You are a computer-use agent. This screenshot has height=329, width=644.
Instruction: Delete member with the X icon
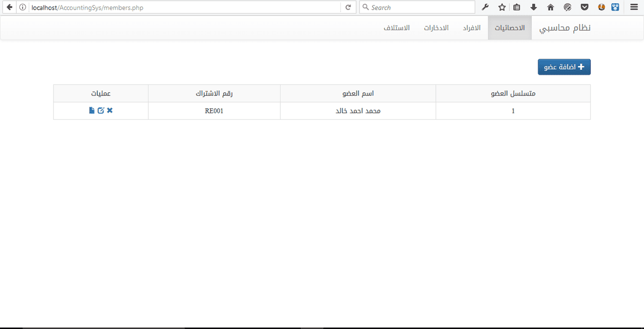pos(110,111)
